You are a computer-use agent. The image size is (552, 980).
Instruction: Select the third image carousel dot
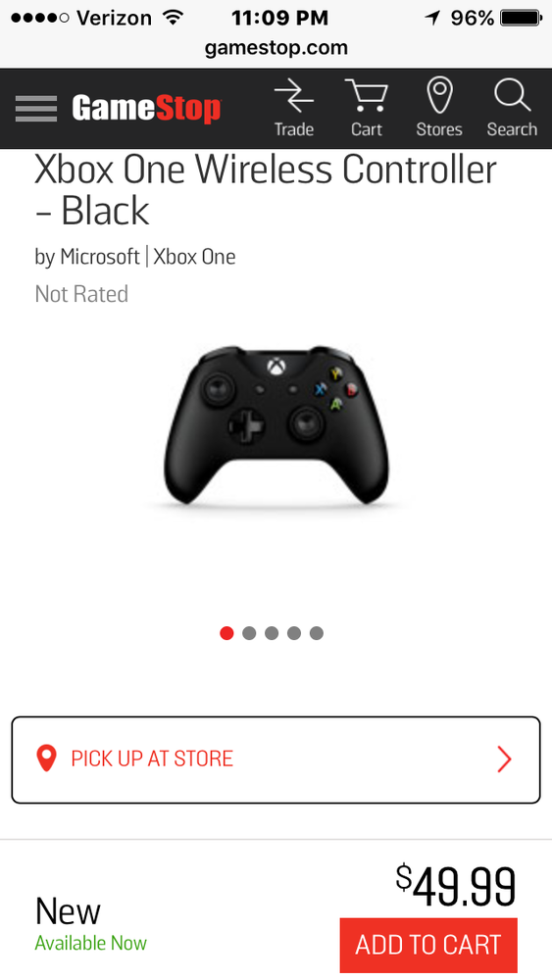tap(272, 633)
